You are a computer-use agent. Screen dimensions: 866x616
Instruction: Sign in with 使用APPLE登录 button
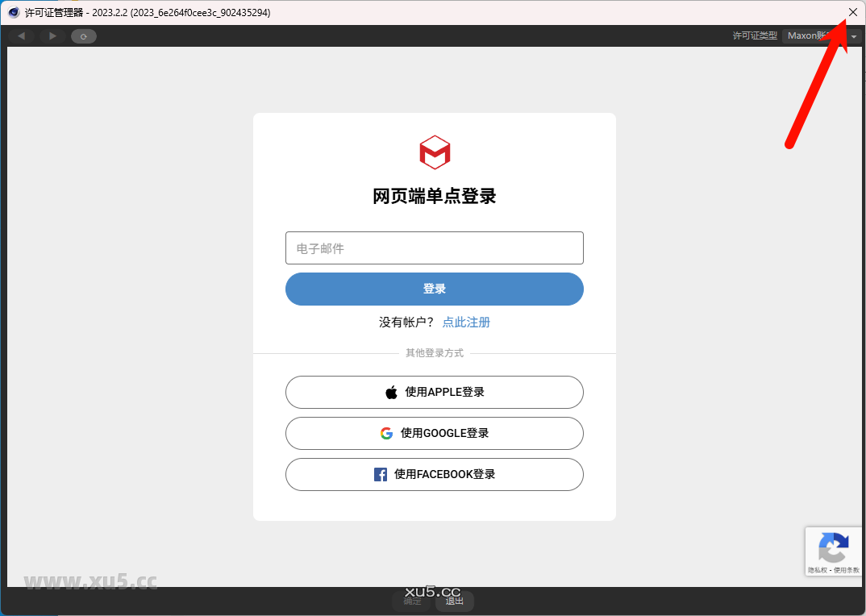(434, 393)
